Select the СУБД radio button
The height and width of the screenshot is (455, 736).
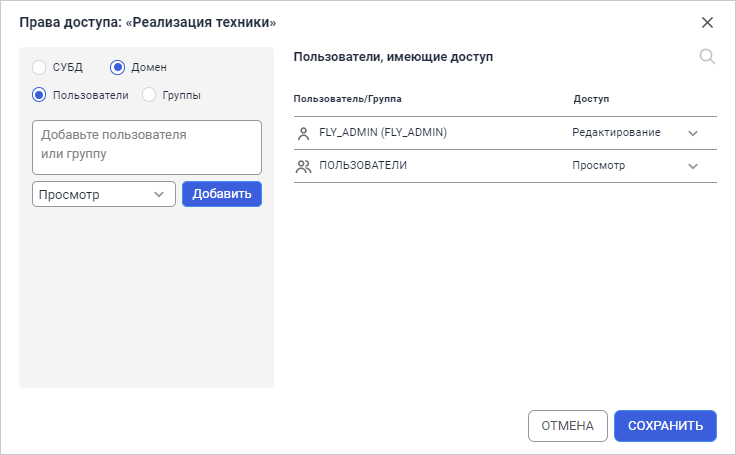(x=39, y=68)
